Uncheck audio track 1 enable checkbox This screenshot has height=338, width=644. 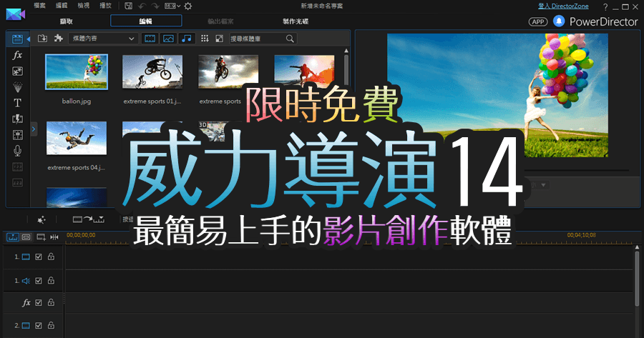[x=39, y=281]
